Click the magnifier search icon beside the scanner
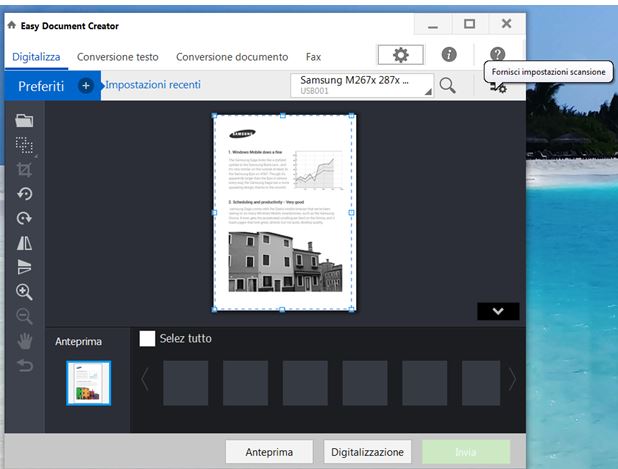This screenshot has width=618, height=469. [447, 86]
